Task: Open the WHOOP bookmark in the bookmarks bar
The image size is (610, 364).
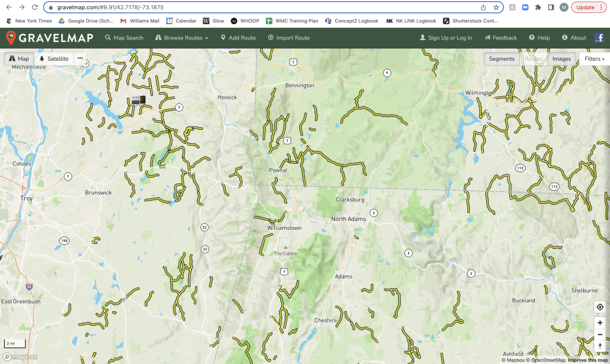Action: [245, 20]
